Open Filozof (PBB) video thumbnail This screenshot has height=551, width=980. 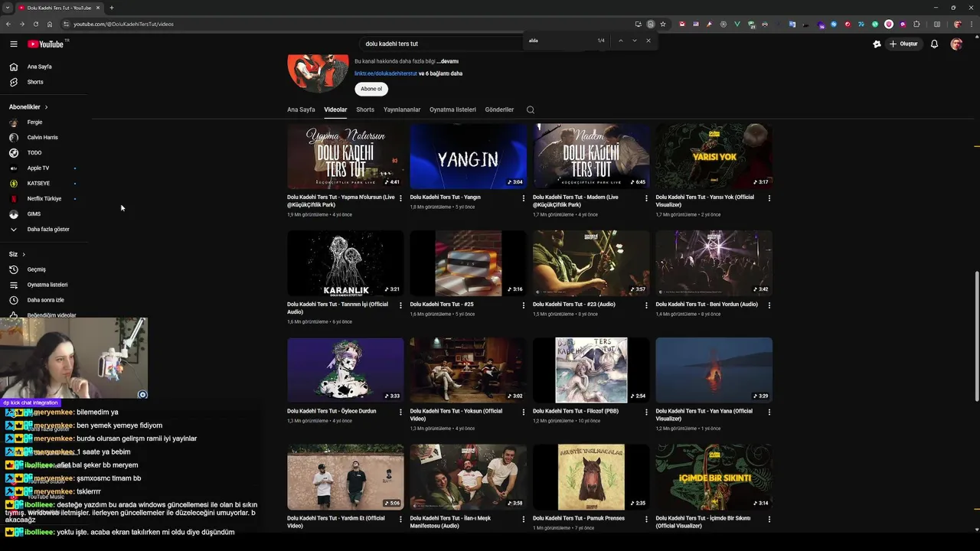[591, 370]
